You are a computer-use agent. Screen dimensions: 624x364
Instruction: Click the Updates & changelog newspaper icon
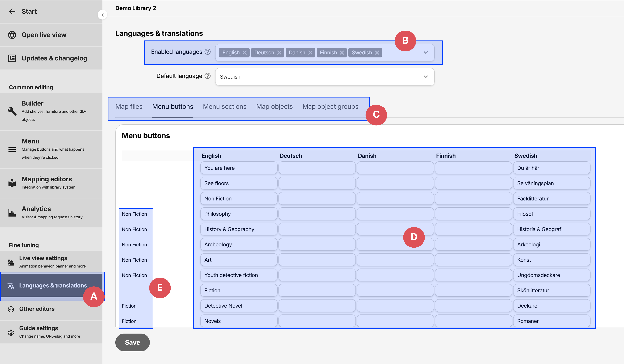pos(12,58)
